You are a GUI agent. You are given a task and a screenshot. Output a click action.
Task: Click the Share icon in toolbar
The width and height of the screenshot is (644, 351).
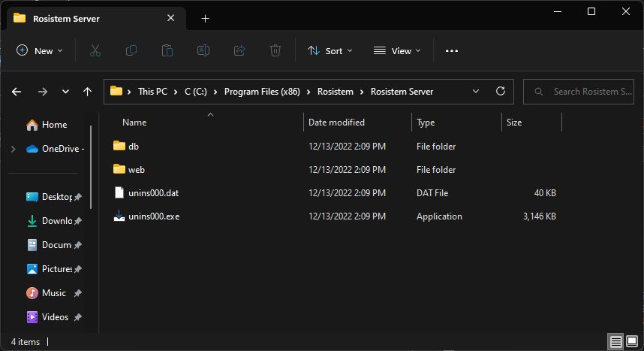pos(239,50)
